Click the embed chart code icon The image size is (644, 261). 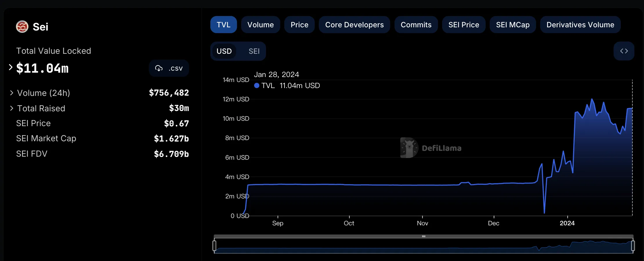click(624, 51)
